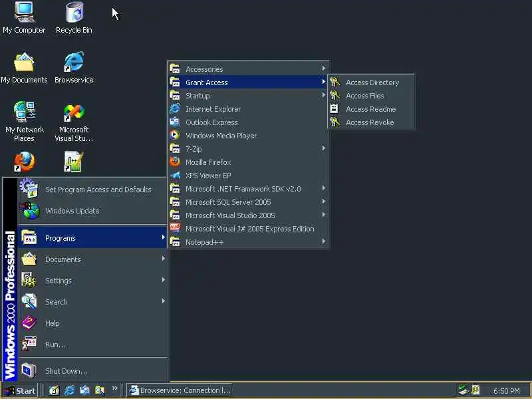
Task: Click the Internet Explorer icon in Programs menu
Action: (x=175, y=108)
